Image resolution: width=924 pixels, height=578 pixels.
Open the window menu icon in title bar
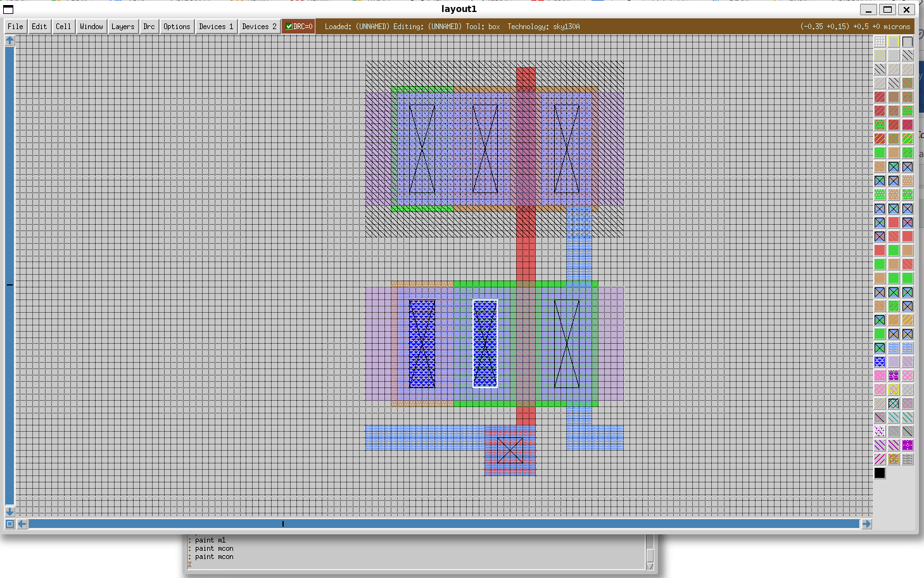point(8,9)
